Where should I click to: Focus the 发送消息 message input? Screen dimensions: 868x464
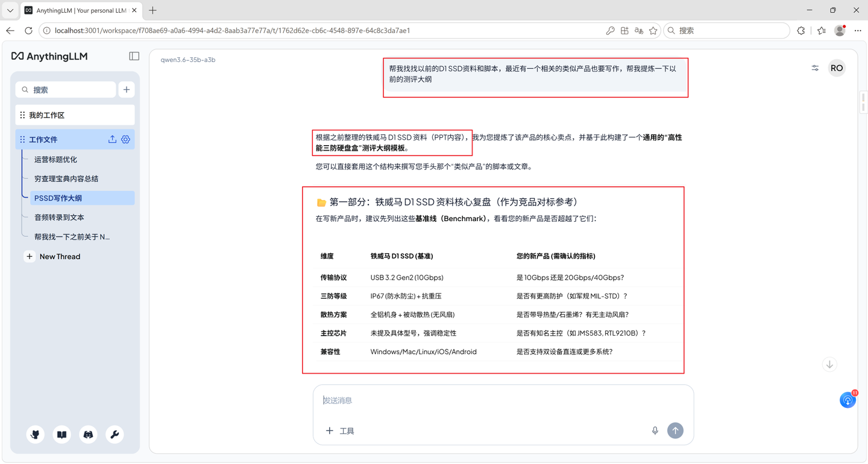503,401
